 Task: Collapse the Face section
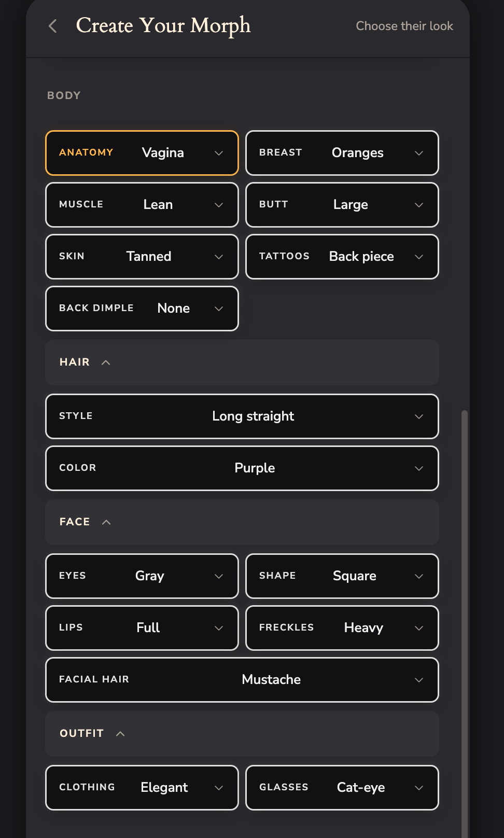242,522
